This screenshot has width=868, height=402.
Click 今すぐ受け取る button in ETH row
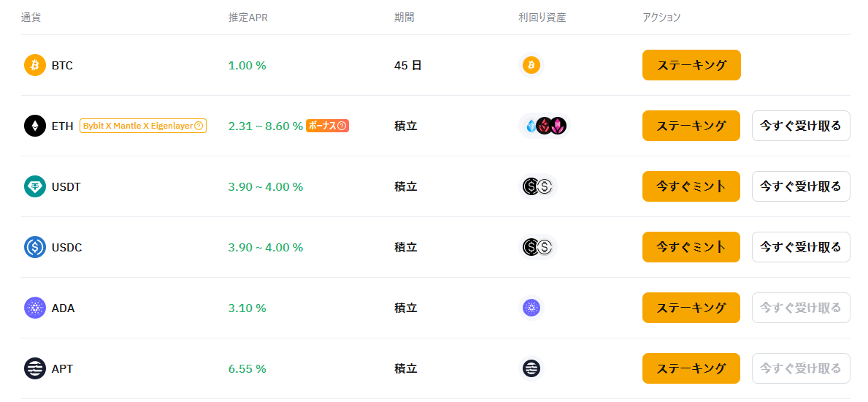pos(801,126)
